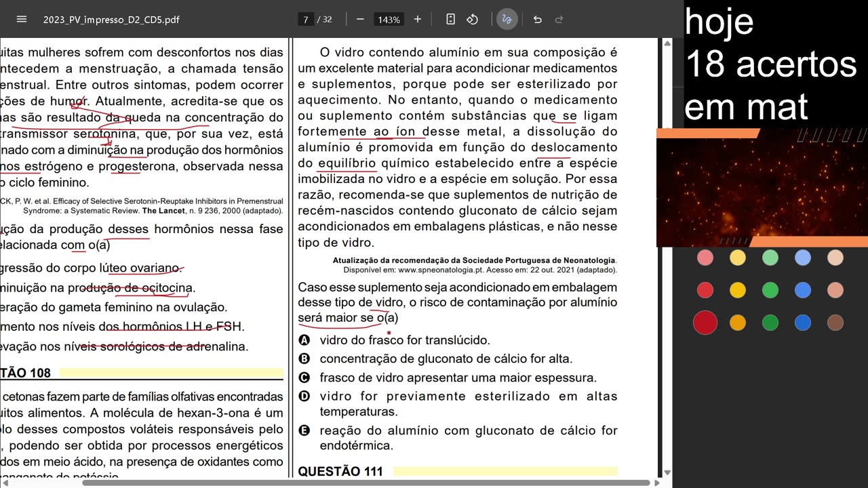Pick the dark green swatch in the bottom row
This screenshot has height=488, width=868.
(x=770, y=323)
